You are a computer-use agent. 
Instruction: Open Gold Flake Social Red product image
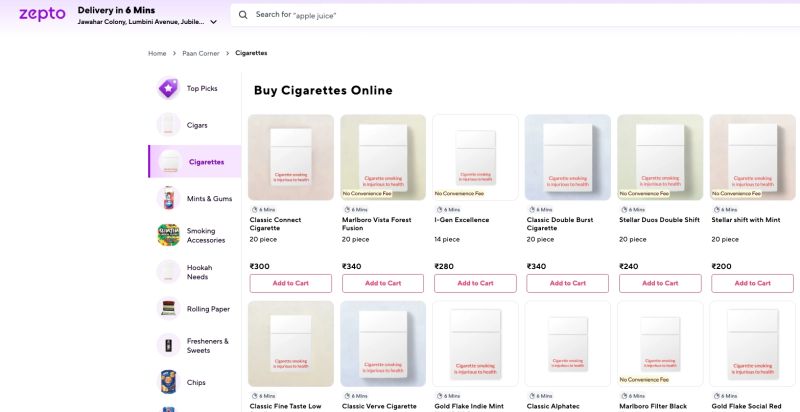tap(753, 344)
